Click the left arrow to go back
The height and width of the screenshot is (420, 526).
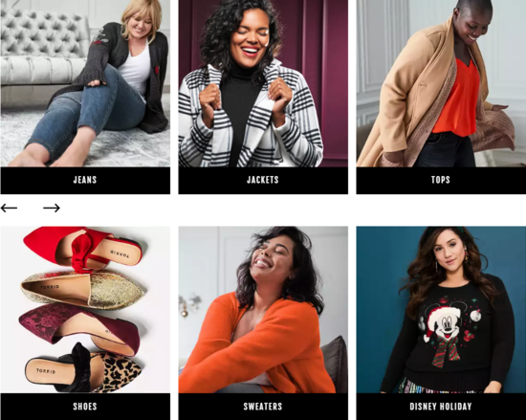click(x=9, y=208)
